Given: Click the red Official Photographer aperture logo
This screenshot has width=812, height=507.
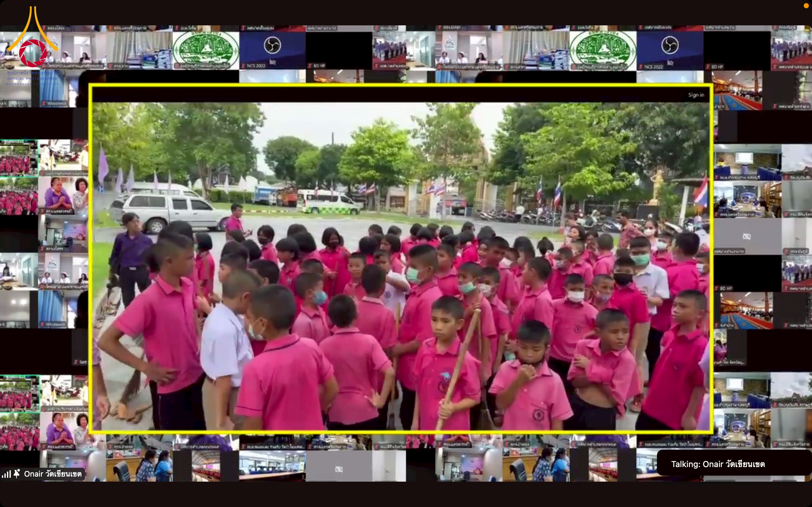Looking at the screenshot, I should [33, 53].
